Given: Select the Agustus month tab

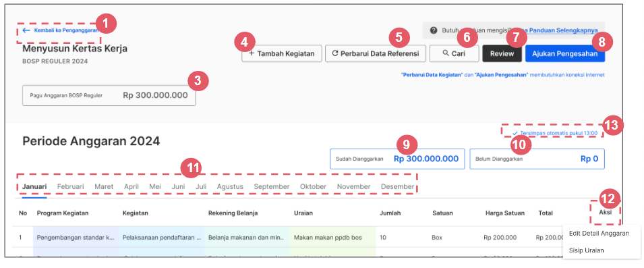Looking at the screenshot, I should [x=230, y=186].
